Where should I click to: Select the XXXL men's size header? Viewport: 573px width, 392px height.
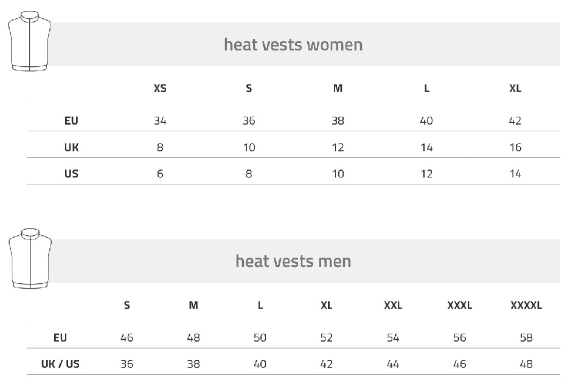coord(459,305)
